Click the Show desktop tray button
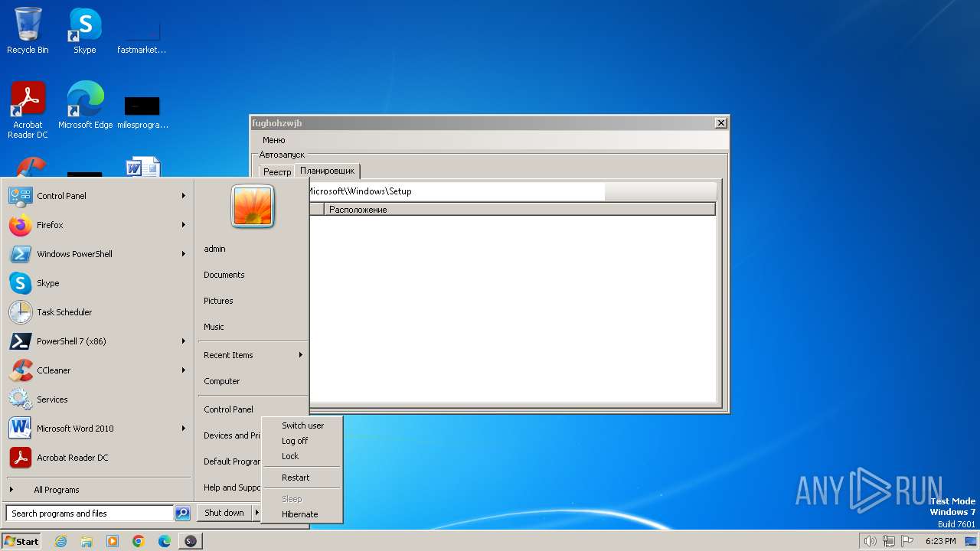Image resolution: width=980 pixels, height=551 pixels. pyautogui.click(x=971, y=541)
